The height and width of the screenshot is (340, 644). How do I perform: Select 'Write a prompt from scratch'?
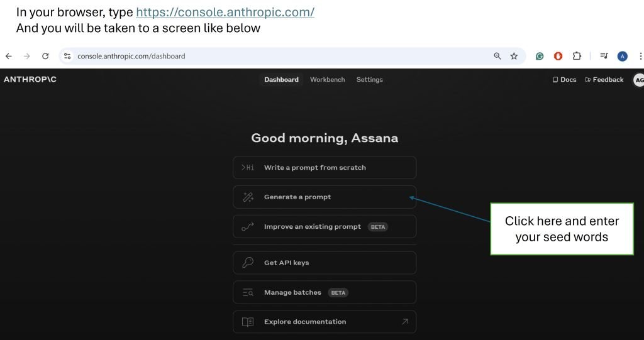(x=325, y=168)
